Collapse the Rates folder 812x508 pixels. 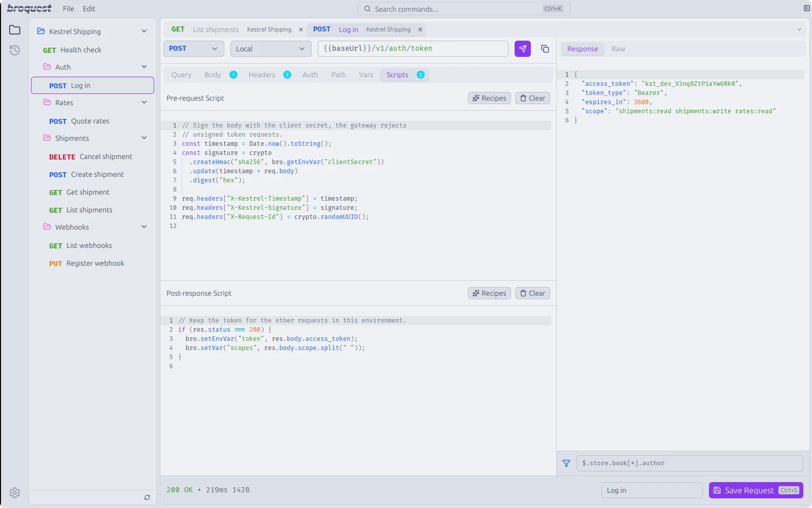coord(144,102)
